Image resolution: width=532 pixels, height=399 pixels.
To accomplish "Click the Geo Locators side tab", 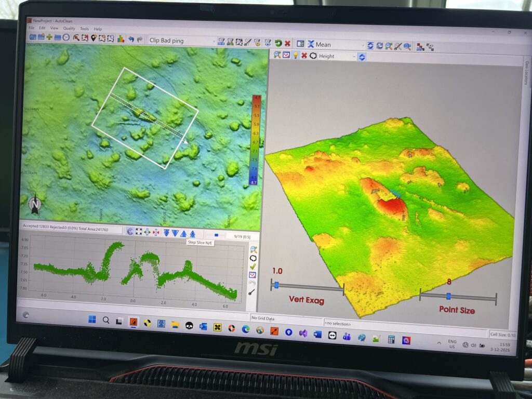I will (x=525, y=73).
